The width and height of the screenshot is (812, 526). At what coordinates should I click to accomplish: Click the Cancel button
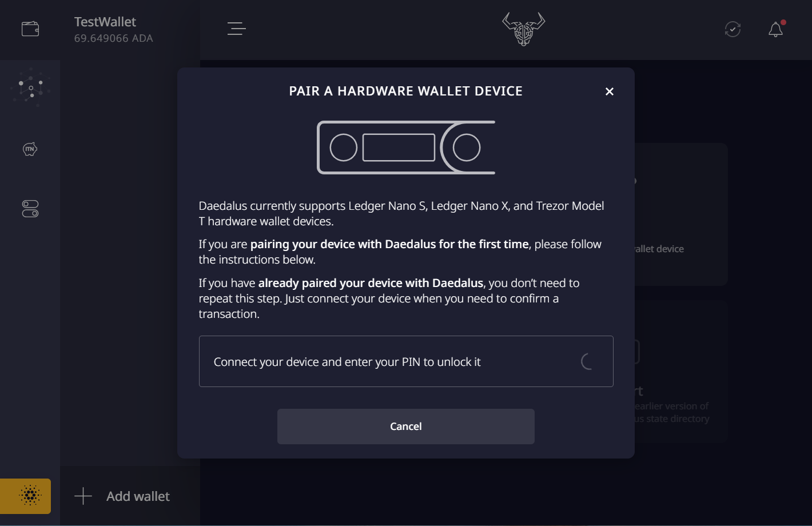(406, 427)
